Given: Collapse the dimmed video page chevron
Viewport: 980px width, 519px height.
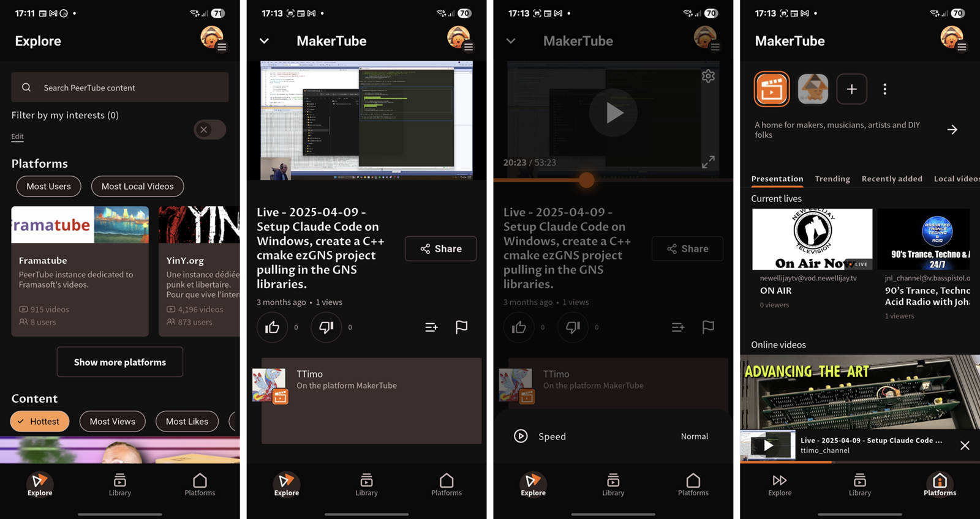Looking at the screenshot, I should coord(511,41).
